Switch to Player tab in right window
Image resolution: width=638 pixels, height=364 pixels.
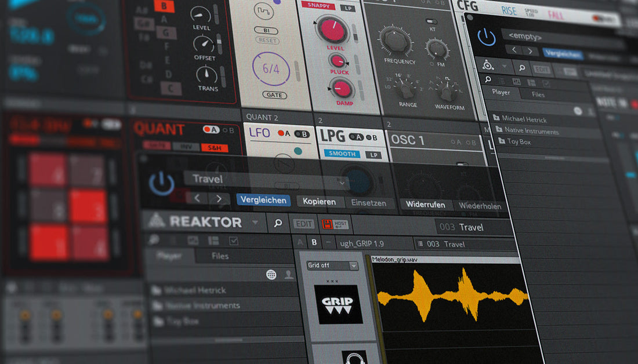(x=501, y=92)
